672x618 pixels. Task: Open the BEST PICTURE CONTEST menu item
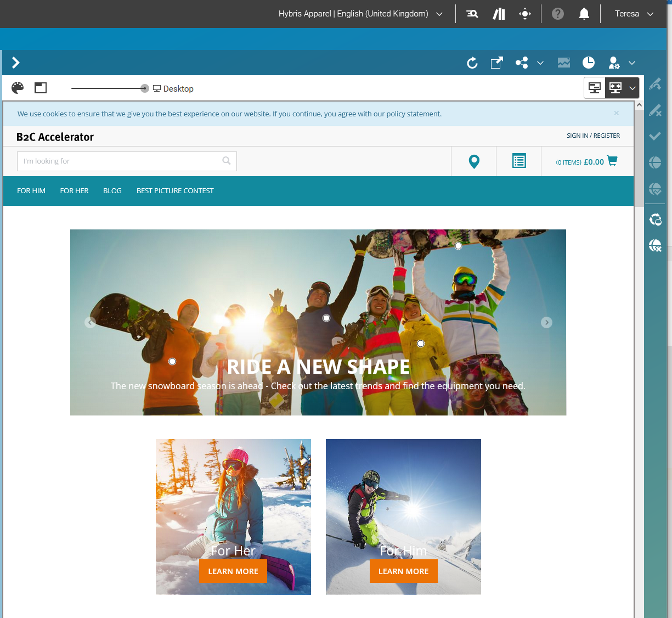point(175,190)
